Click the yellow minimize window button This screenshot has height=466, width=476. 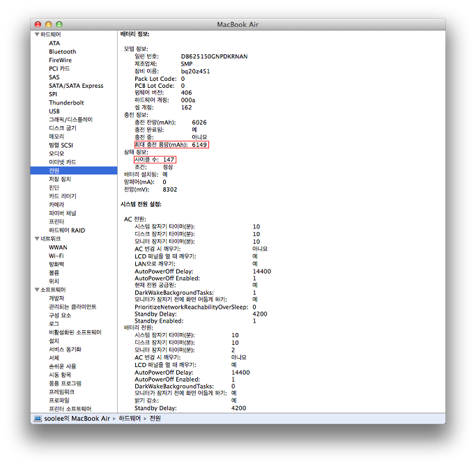(49, 24)
